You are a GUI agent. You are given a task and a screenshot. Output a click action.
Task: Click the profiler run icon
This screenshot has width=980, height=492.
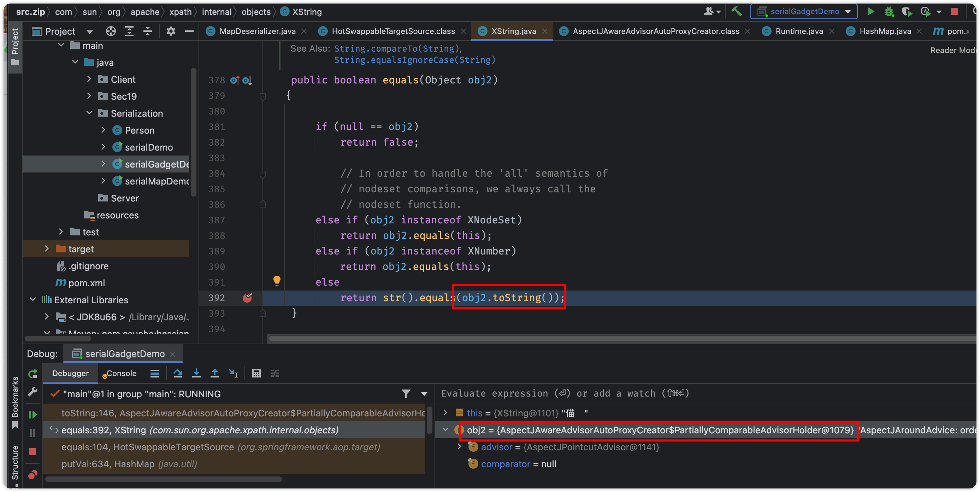925,11
